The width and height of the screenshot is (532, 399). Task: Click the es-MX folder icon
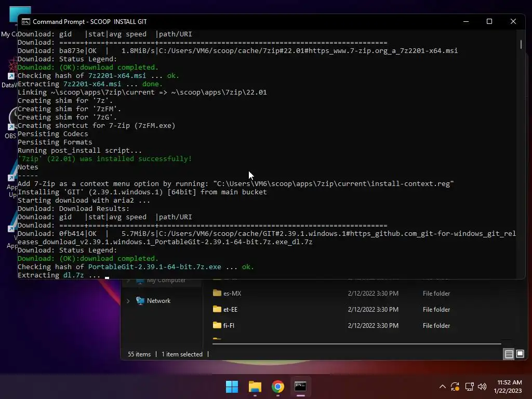click(x=217, y=293)
